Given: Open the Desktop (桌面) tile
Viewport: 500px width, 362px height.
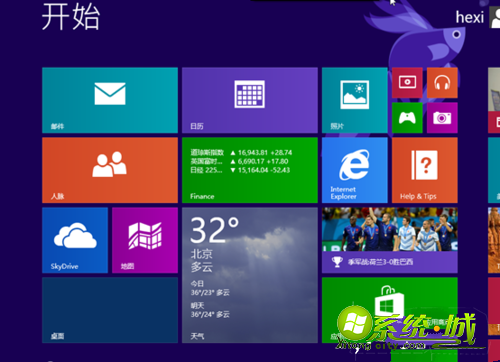Looking at the screenshot, I should [x=110, y=310].
